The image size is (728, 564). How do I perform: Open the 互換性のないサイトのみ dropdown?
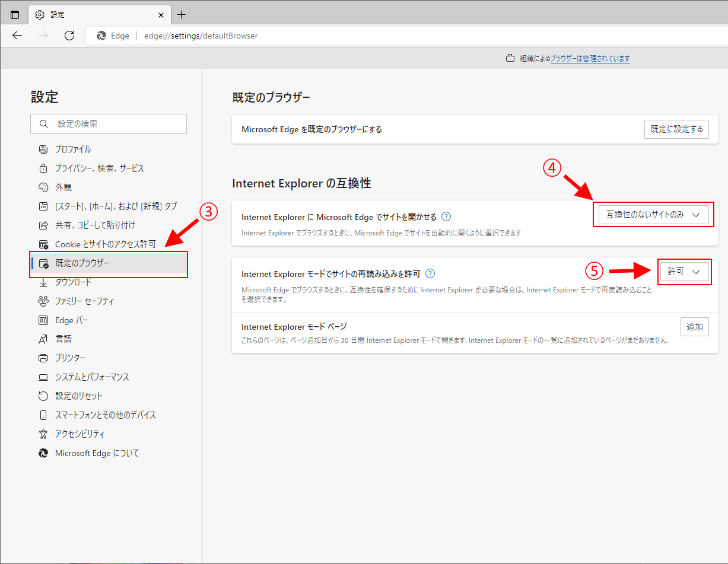click(x=653, y=215)
